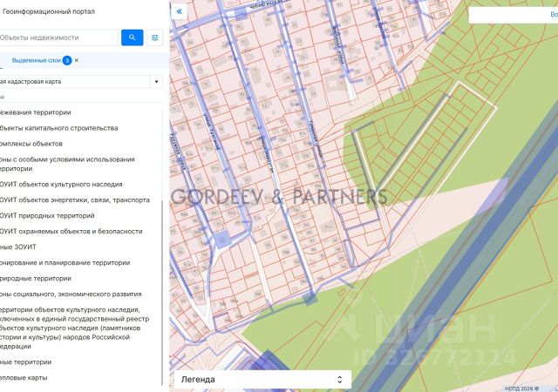Click the НСПД 2026 copyright text
Image resolution: width=558 pixels, height=392 pixels.
pos(521,389)
